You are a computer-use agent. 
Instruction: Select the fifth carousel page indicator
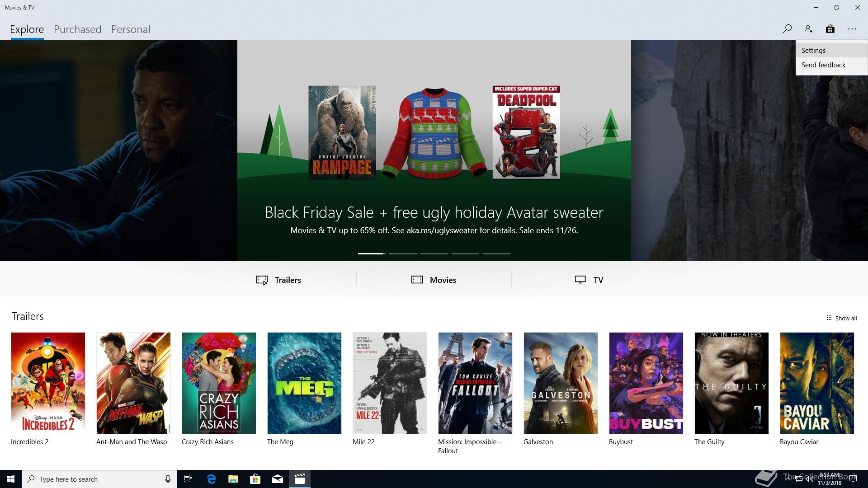[496, 253]
